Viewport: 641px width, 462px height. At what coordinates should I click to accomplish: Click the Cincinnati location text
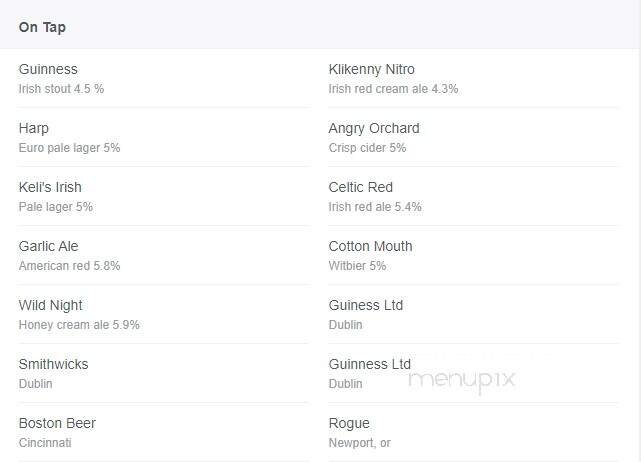[x=45, y=443]
